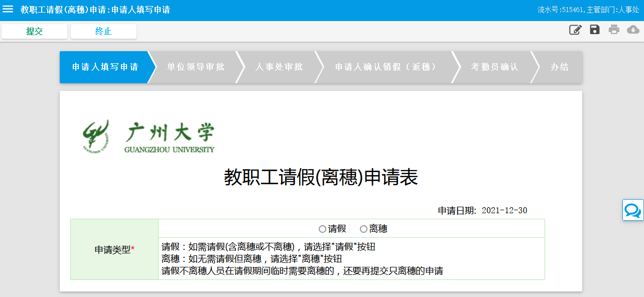Screen dimensions: 644x297
Task: Click the 提交 submit button
Action: [x=34, y=31]
